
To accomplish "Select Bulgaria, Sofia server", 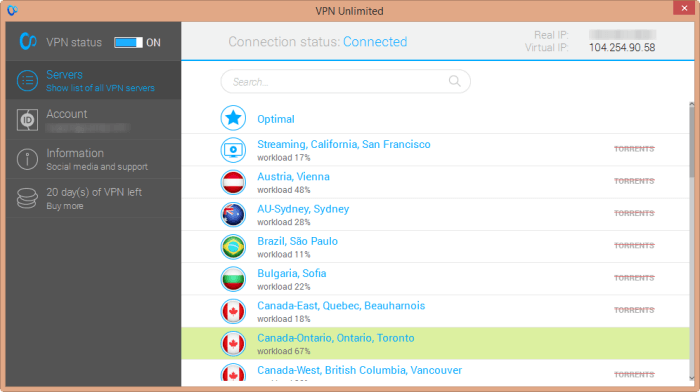I will click(x=435, y=279).
